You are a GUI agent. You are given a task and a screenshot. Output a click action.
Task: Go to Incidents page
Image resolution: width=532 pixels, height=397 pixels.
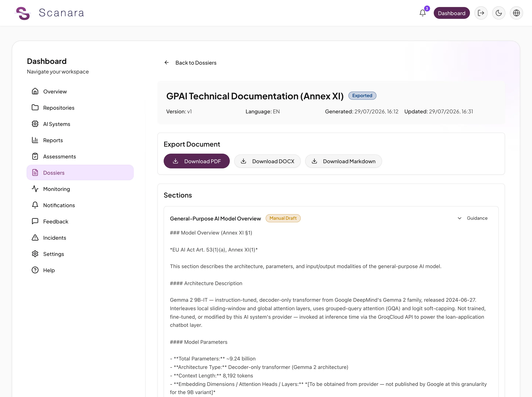coord(80,238)
